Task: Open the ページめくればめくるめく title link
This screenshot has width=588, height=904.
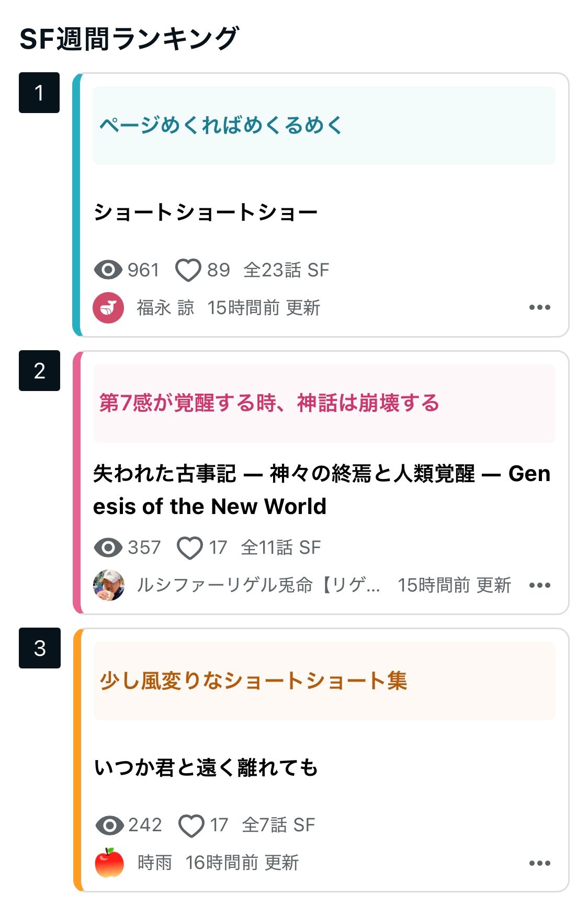Action: point(220,126)
